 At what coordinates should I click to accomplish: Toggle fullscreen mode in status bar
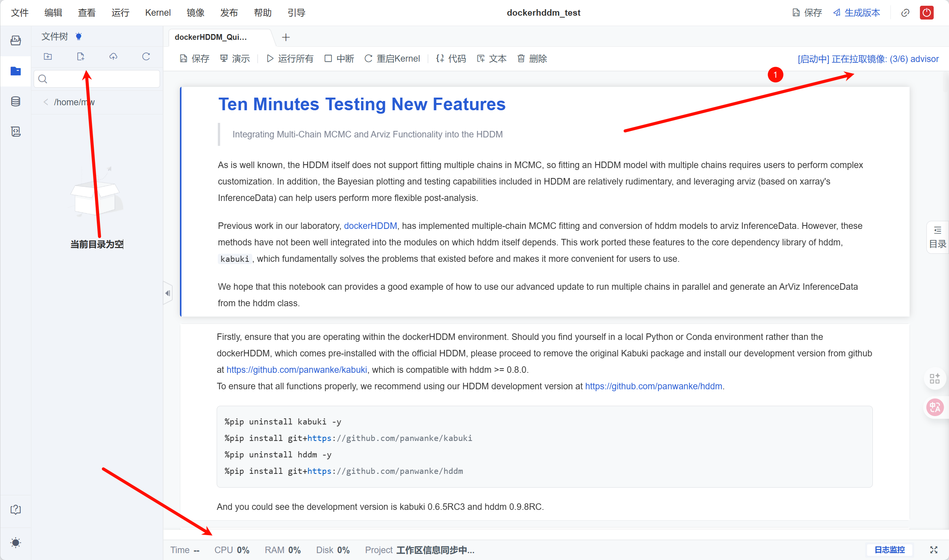pos(934,550)
